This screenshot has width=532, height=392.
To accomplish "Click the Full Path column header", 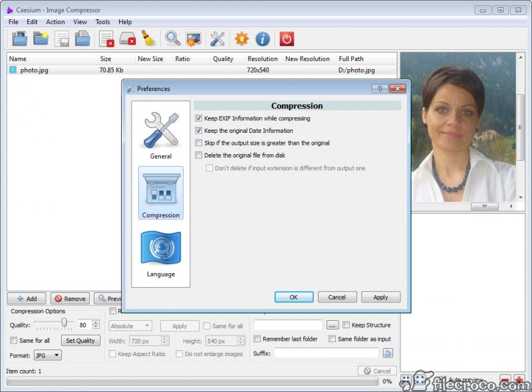I will tap(366, 58).
